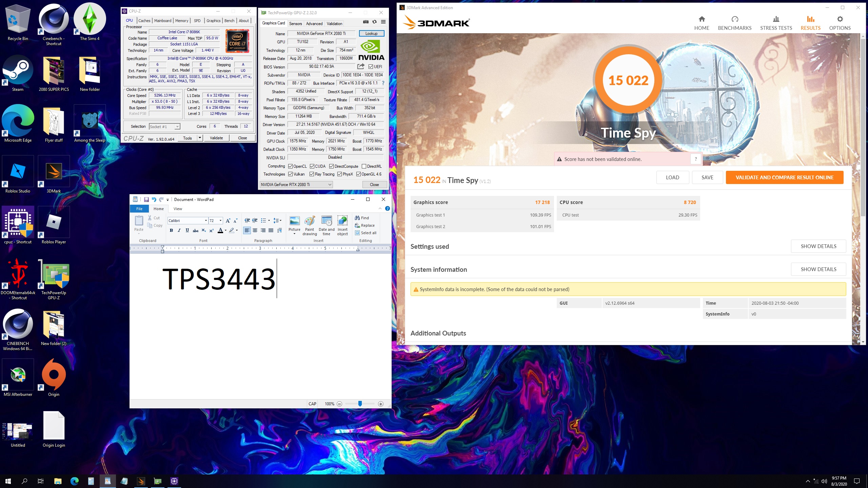The height and width of the screenshot is (488, 868).
Task: Click the Grow font icon in WordPad
Action: [x=228, y=221]
